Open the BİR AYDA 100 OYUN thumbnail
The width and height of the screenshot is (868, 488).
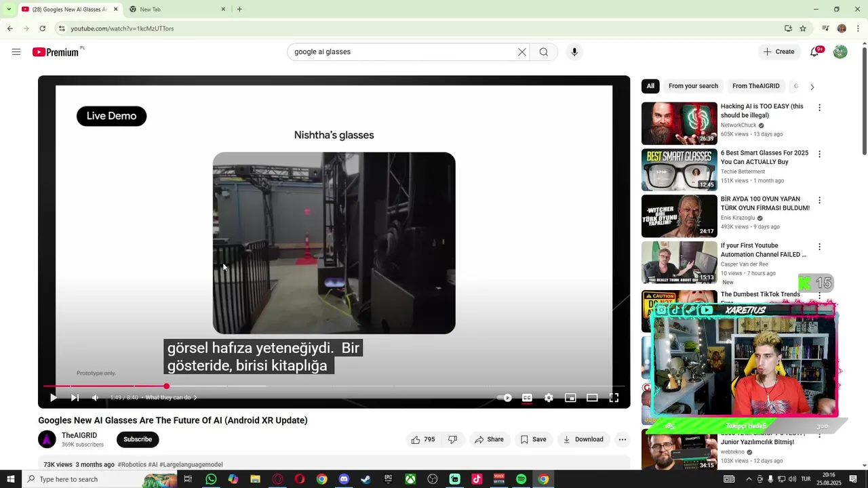pos(679,216)
